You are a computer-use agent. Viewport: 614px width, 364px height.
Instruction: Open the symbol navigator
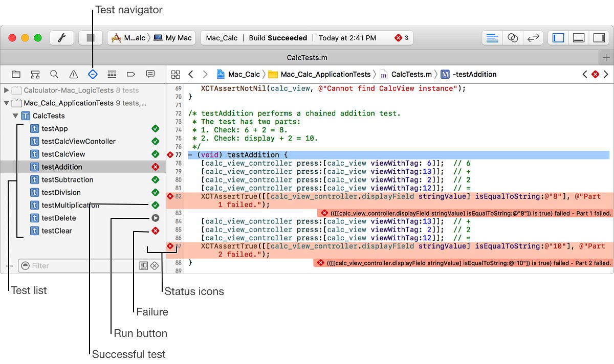(x=35, y=74)
